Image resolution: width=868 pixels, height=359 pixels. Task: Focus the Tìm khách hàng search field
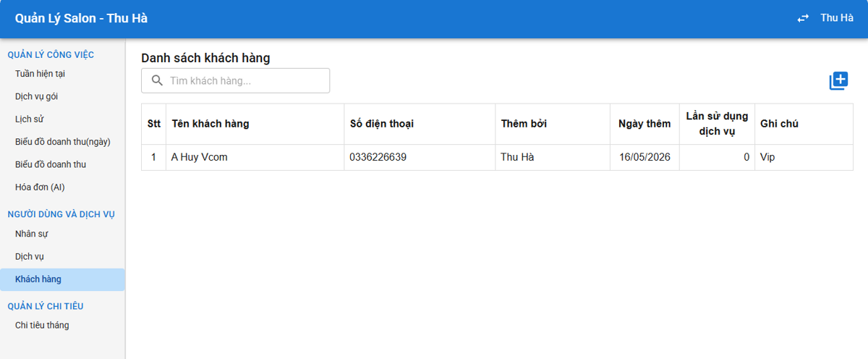click(x=235, y=80)
